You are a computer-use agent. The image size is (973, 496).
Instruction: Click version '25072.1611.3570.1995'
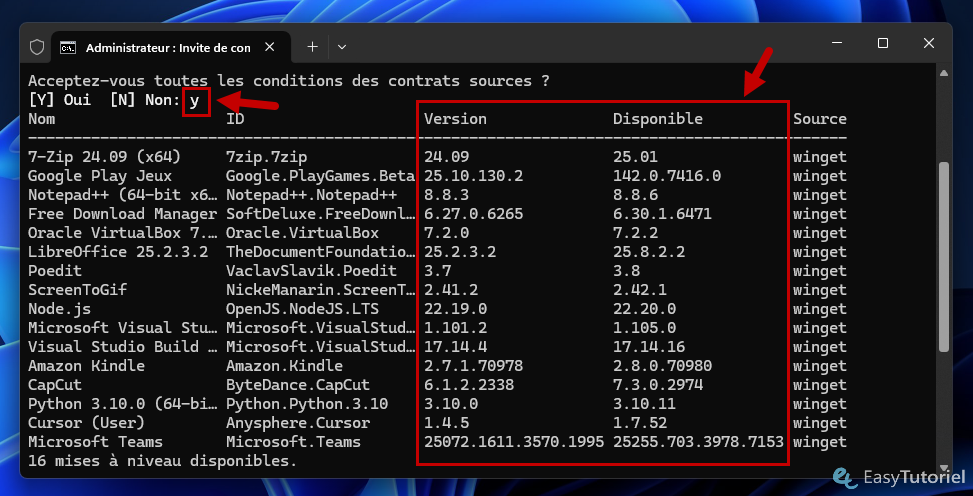pos(514,442)
